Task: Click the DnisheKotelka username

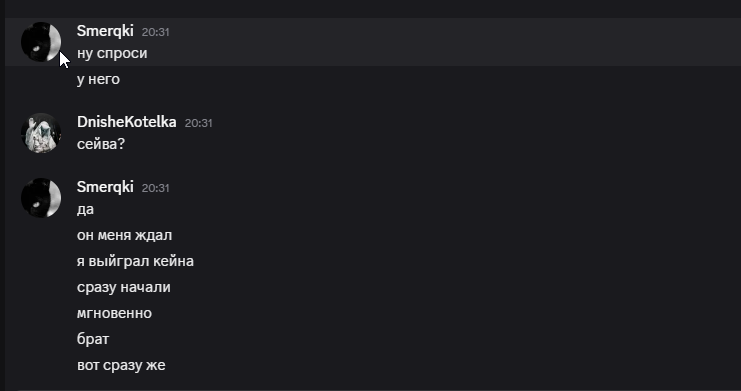Action: pos(127,122)
